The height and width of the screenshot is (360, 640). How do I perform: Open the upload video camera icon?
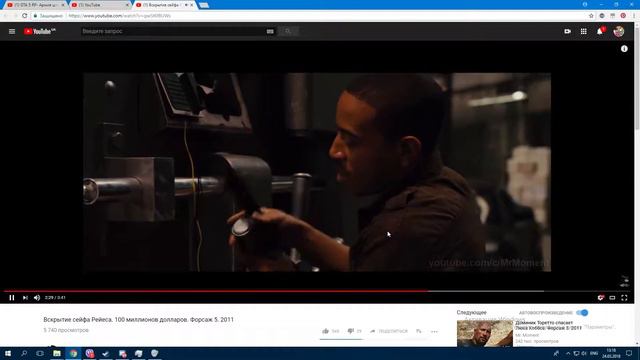[567, 31]
